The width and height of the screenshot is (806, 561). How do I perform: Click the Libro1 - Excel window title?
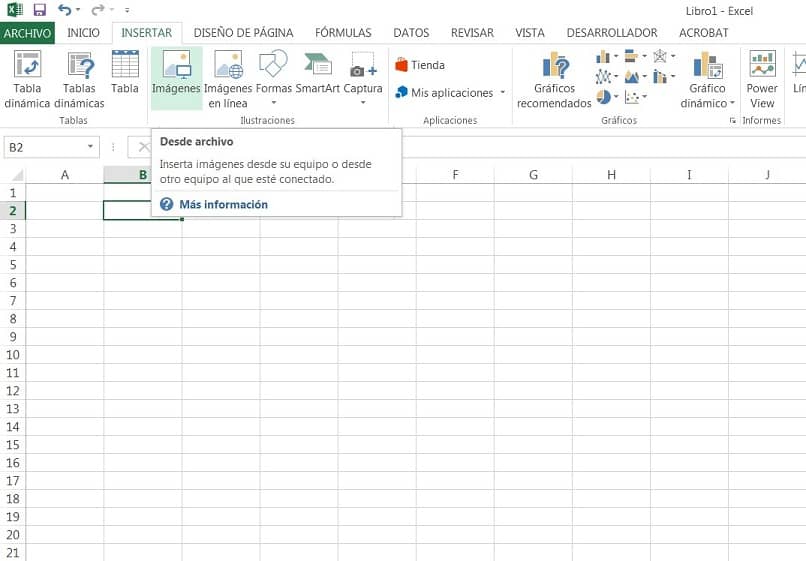click(719, 11)
